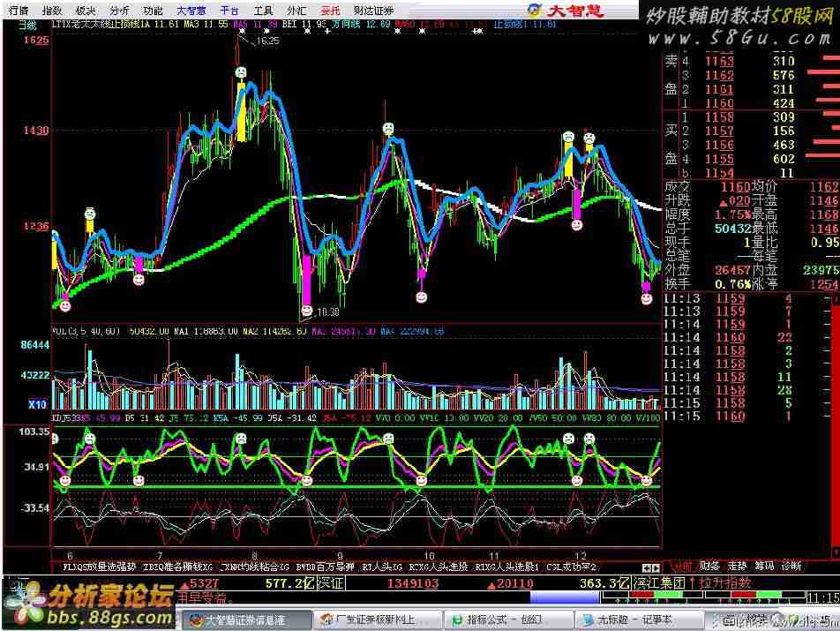Click the X10 volume scale label
Screen dimensions: 840x631
(x=37, y=404)
